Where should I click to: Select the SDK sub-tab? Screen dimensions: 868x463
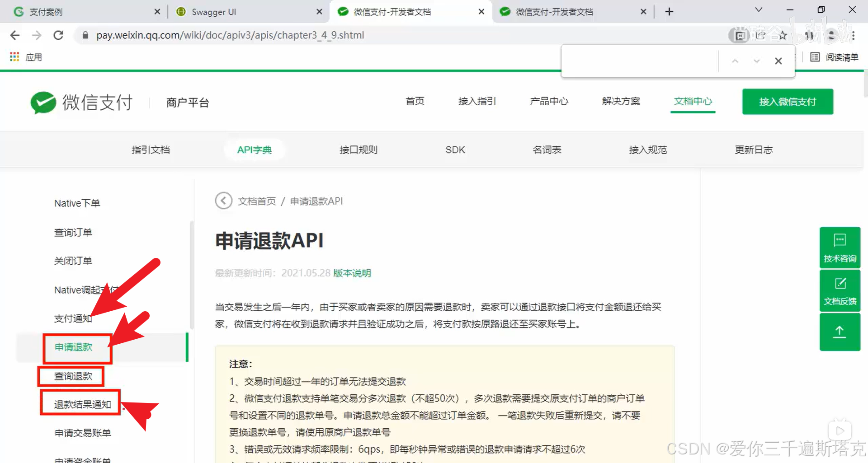pyautogui.click(x=455, y=150)
